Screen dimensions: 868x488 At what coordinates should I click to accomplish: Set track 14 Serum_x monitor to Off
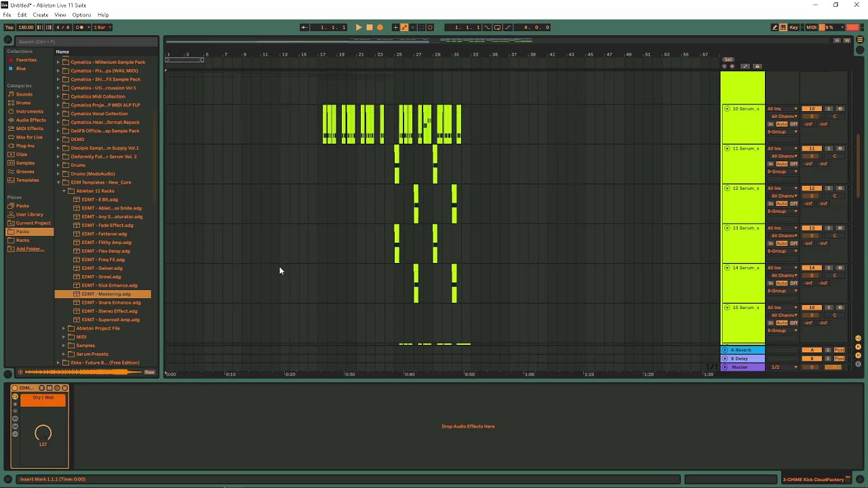pos(794,283)
